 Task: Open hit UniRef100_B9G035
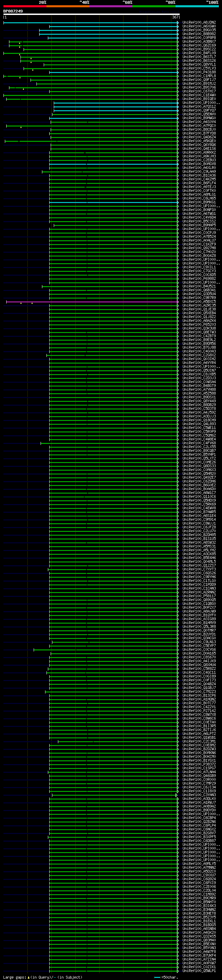(x=199, y=30)
